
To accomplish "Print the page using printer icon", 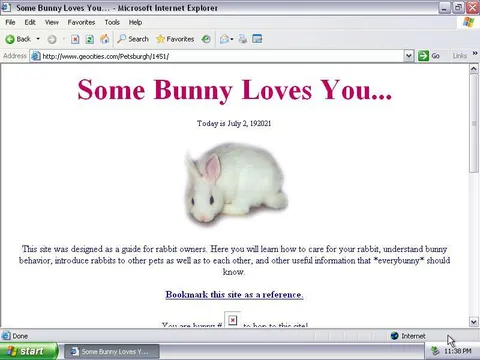I will coord(243,39).
